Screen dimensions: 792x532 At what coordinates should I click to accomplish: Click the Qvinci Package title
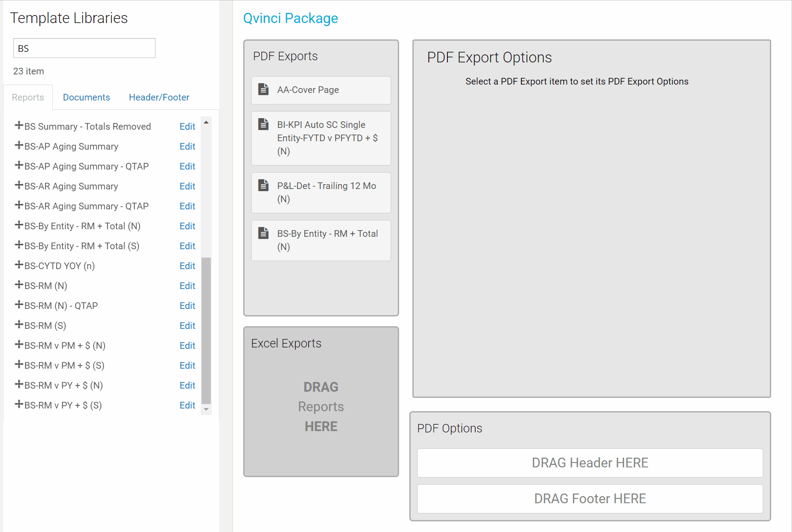pos(291,18)
